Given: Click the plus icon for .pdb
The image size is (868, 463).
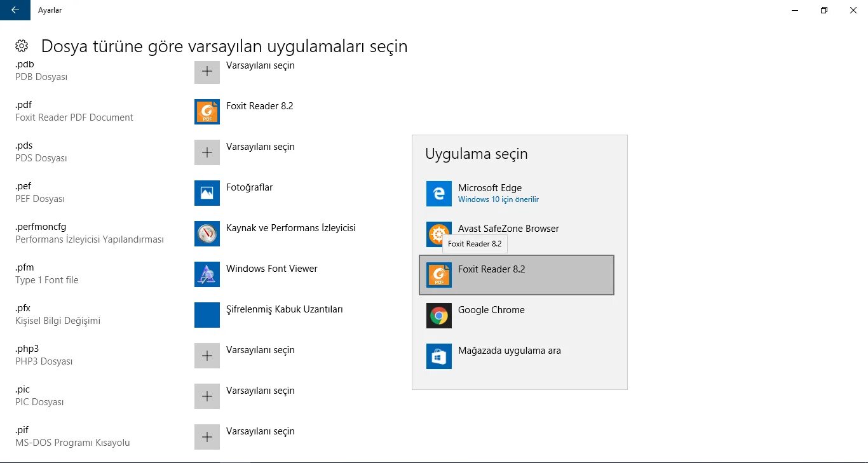Looking at the screenshot, I should [207, 72].
